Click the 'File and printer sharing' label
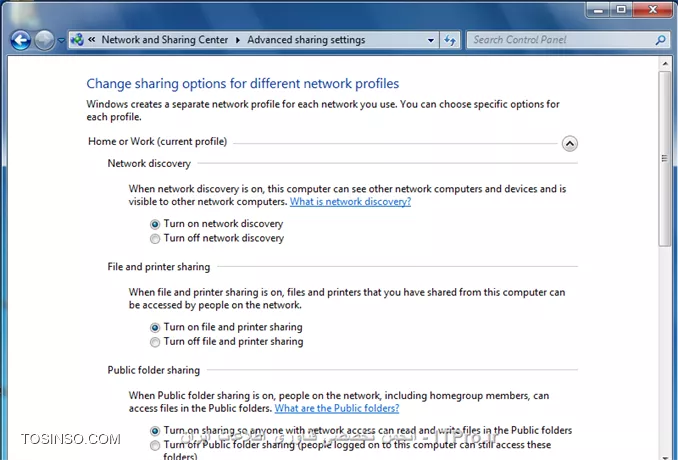Viewport: 678px width, 460px height. pos(159,267)
